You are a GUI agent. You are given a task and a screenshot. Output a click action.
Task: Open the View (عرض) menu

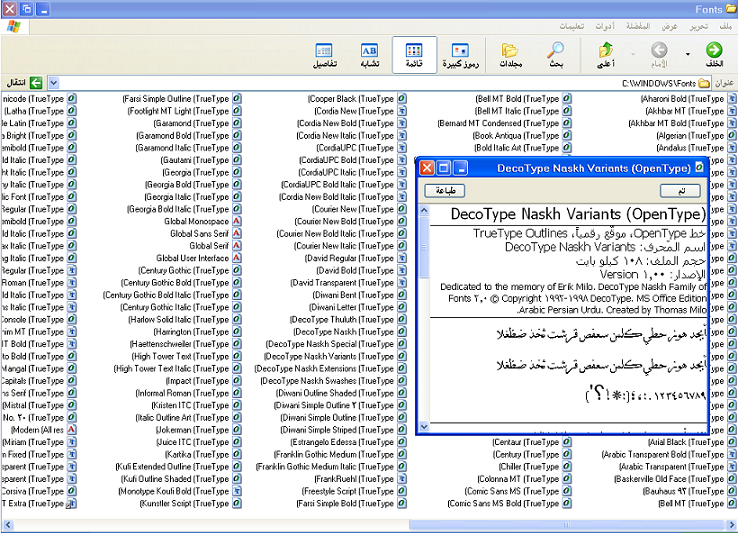[669, 26]
